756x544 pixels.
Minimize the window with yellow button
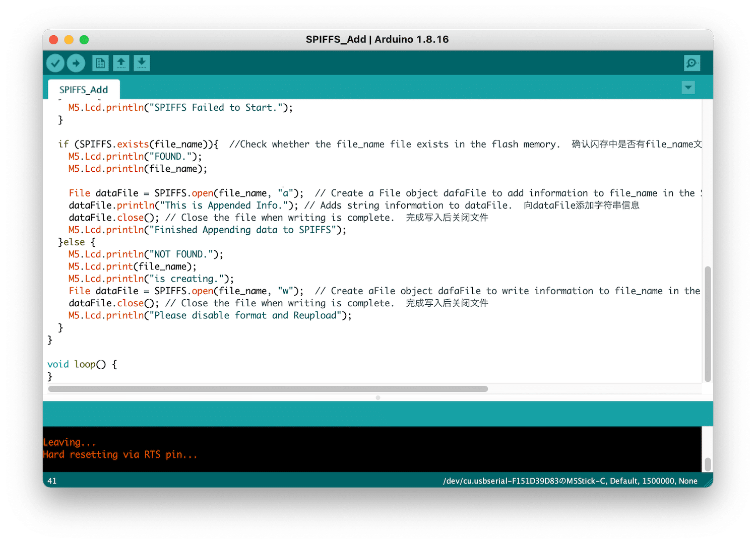(x=69, y=39)
